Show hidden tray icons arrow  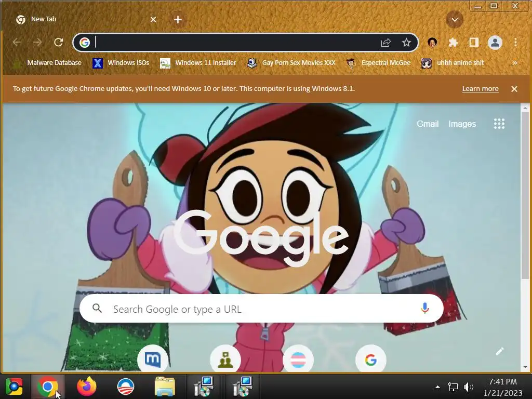(x=437, y=387)
